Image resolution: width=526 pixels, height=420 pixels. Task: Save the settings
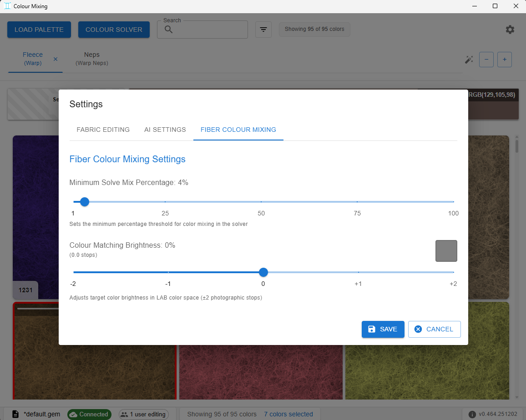point(383,329)
